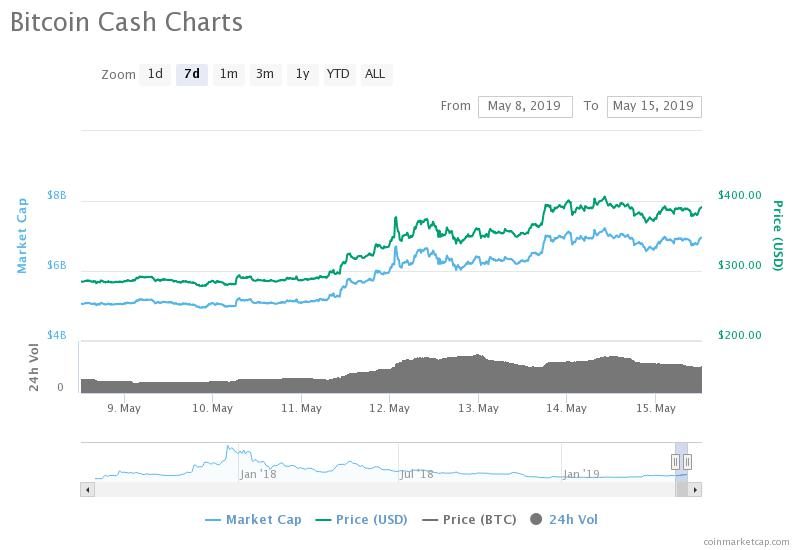
Task: Toggle Price (USD) series in legend
Action: click(361, 520)
